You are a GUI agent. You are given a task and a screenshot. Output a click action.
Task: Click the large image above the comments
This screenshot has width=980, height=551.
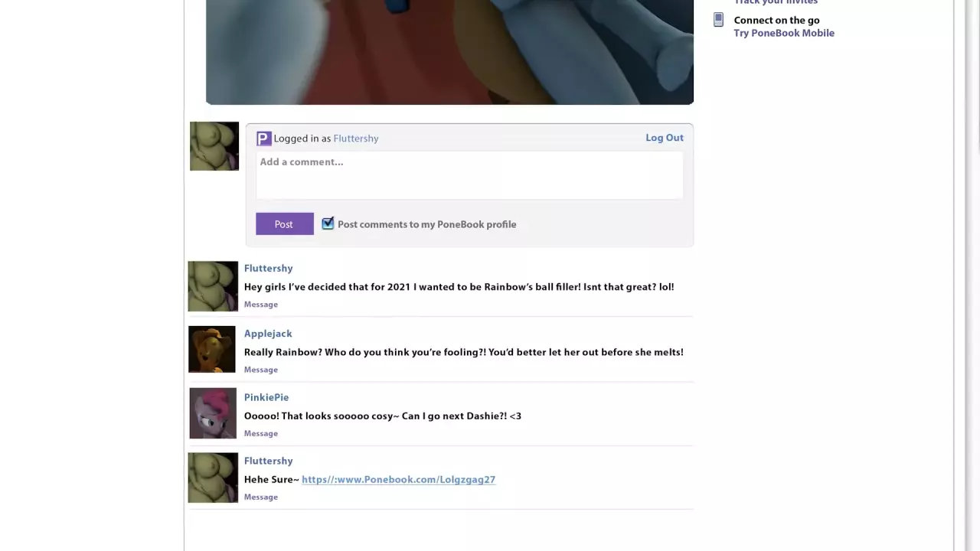tap(449, 52)
